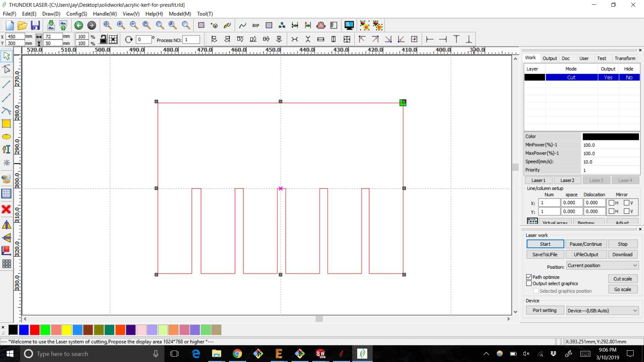Select the ellipse draw tool
The height and width of the screenshot is (362, 644).
[6, 137]
